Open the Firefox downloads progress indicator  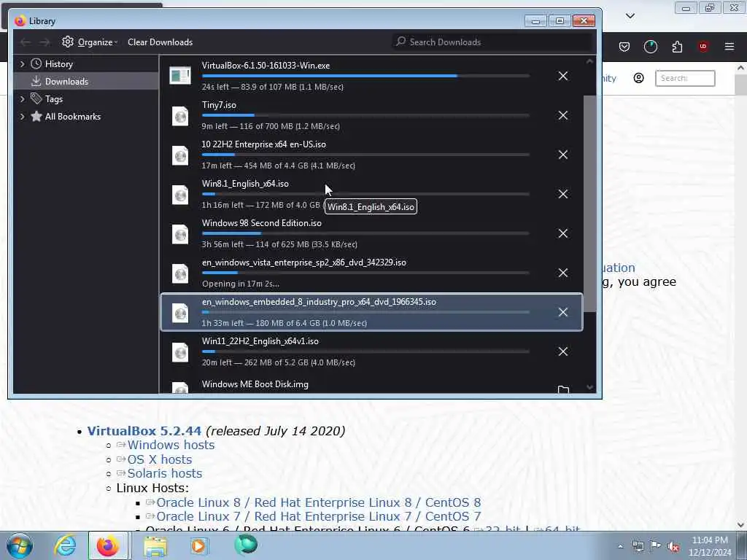tap(650, 47)
